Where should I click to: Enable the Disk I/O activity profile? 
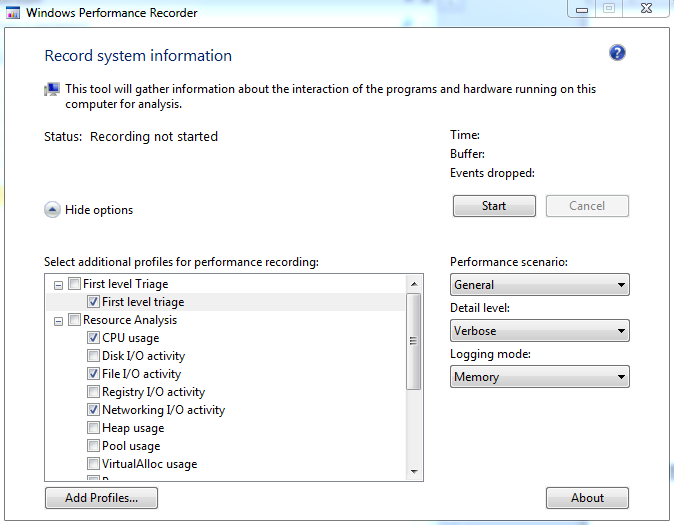click(93, 356)
